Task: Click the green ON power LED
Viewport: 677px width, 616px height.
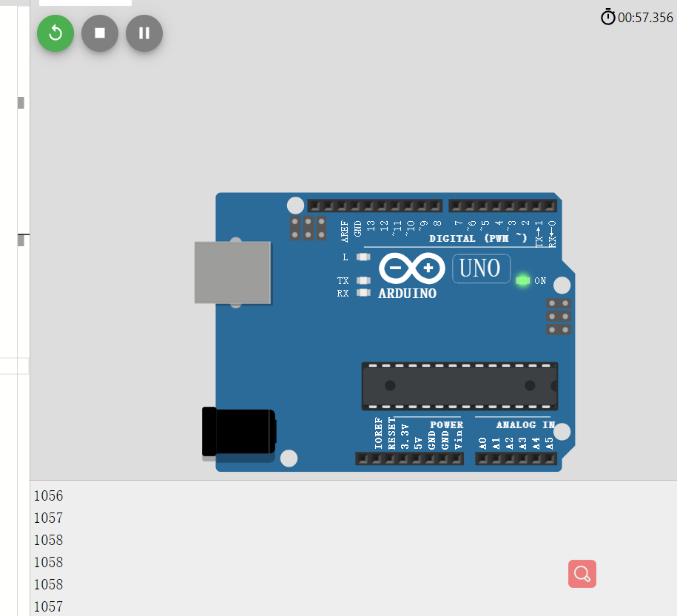Action: [x=523, y=280]
